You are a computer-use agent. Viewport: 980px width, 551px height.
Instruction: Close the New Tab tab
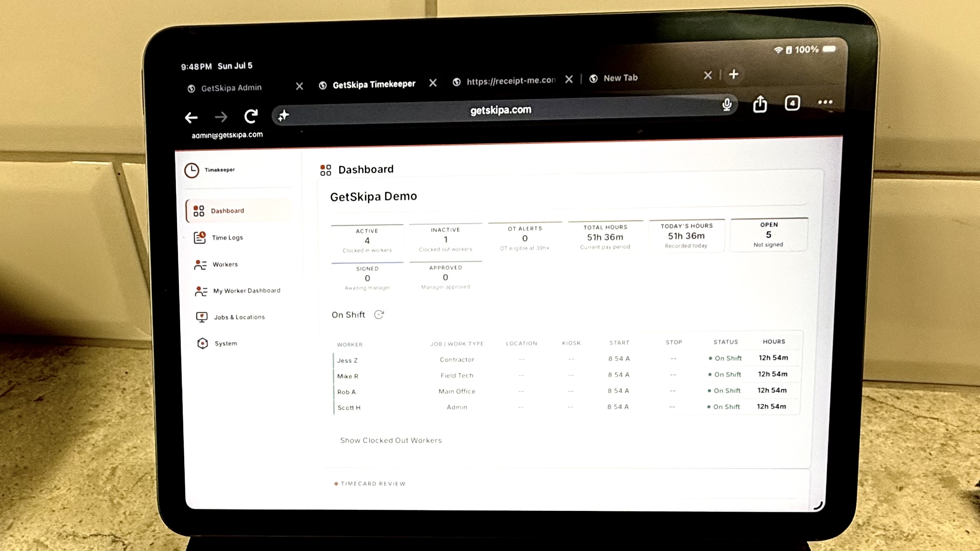click(708, 75)
